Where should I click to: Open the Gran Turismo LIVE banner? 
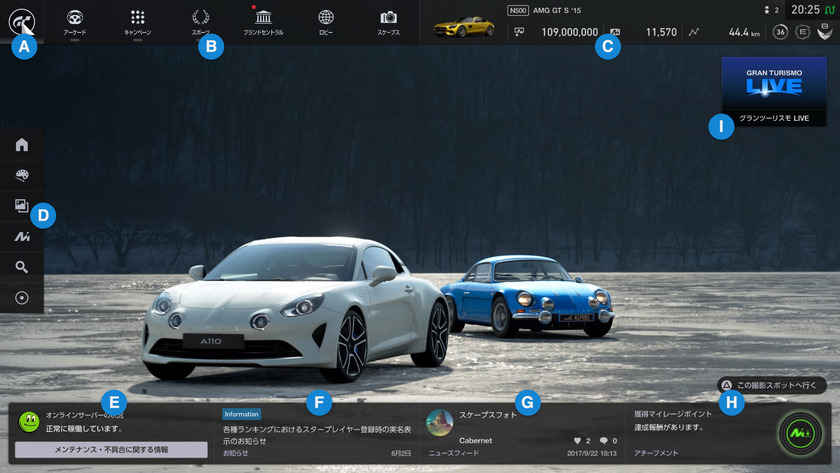point(774,90)
